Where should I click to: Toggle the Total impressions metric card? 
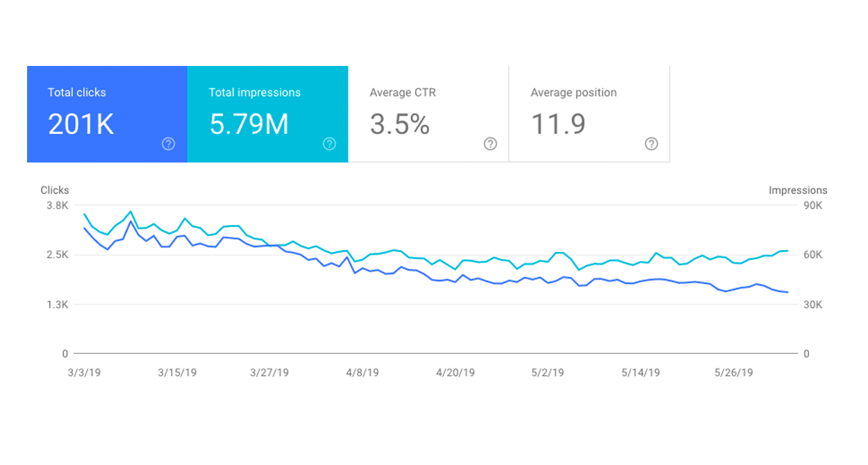point(267,115)
